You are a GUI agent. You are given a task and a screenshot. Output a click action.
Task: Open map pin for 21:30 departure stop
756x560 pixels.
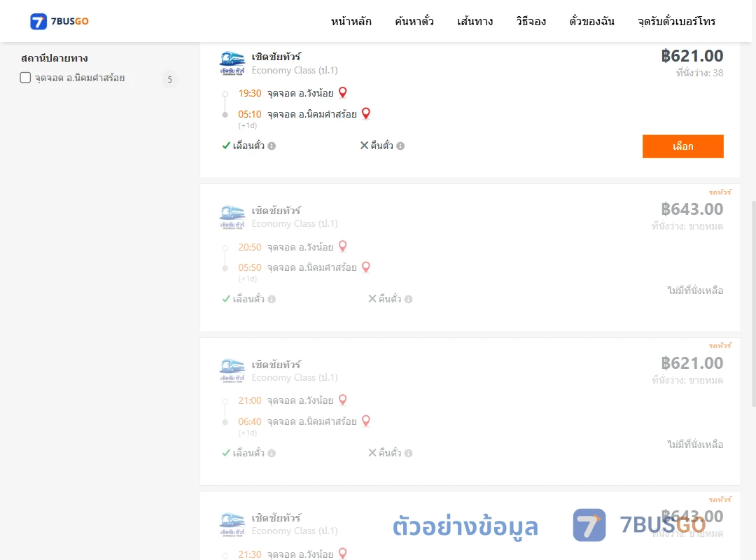(x=343, y=553)
